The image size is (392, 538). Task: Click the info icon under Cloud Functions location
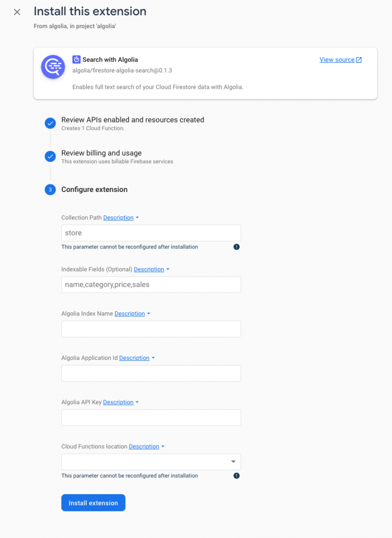(x=236, y=476)
